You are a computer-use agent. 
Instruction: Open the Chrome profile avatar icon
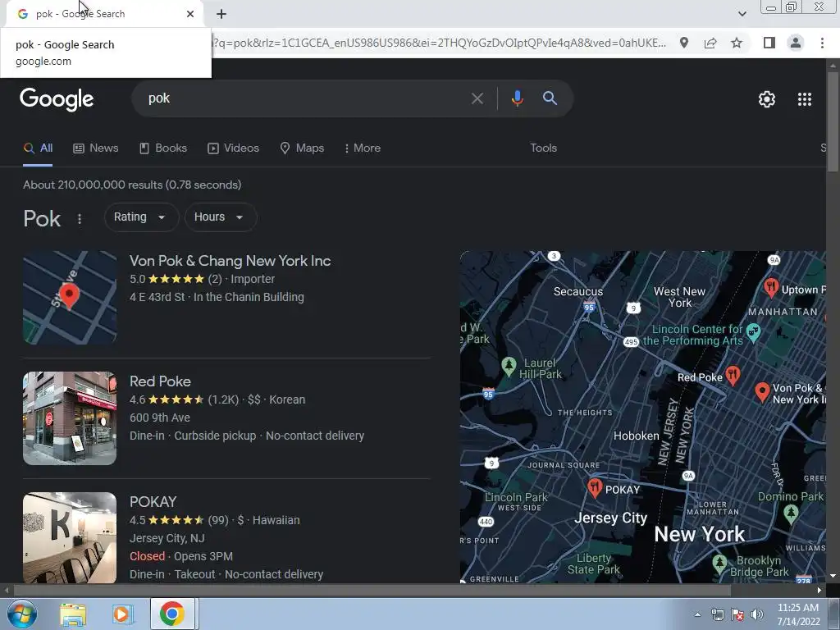[796, 43]
